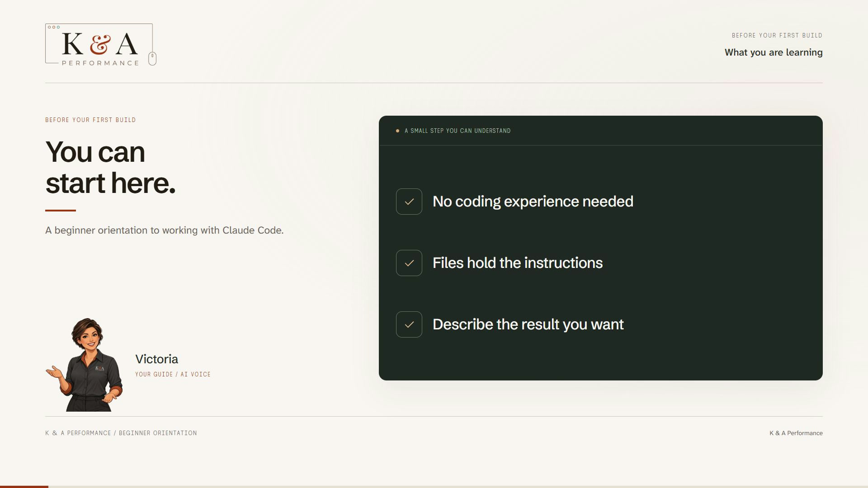The image size is (868, 488).
Task: Click the 'K & A PERFORMANCE / BEGINNER ORIENTATION' footer text
Action: tap(121, 433)
